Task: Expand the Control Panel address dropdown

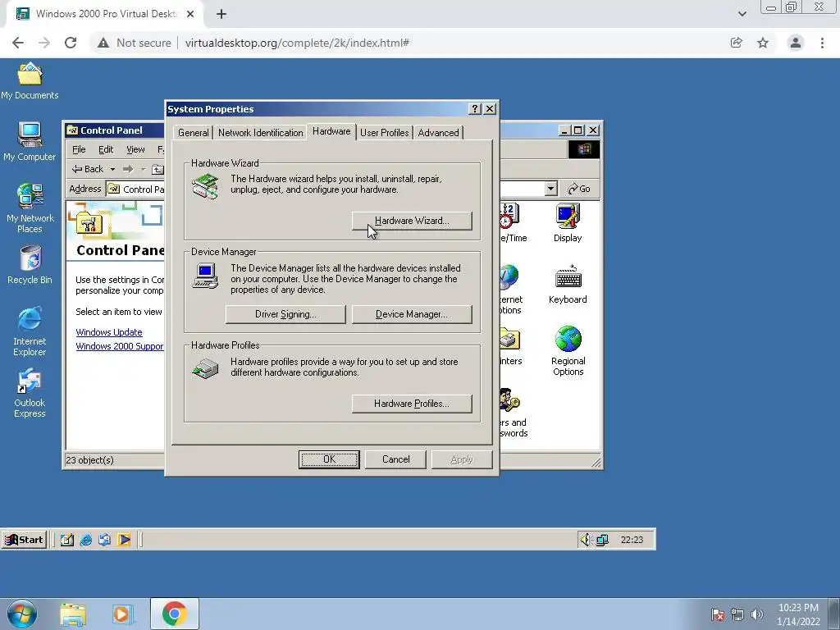Action: (550, 189)
